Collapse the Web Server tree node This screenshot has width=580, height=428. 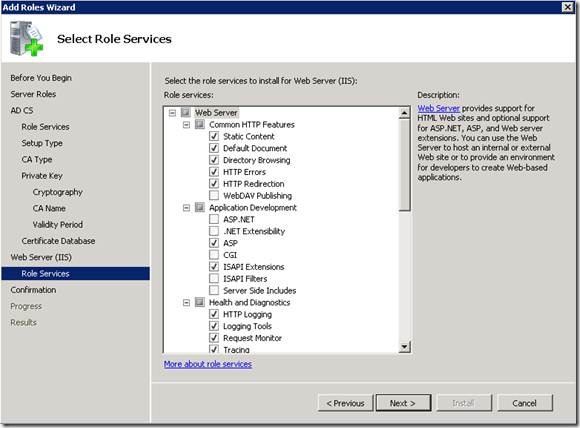[x=172, y=113]
